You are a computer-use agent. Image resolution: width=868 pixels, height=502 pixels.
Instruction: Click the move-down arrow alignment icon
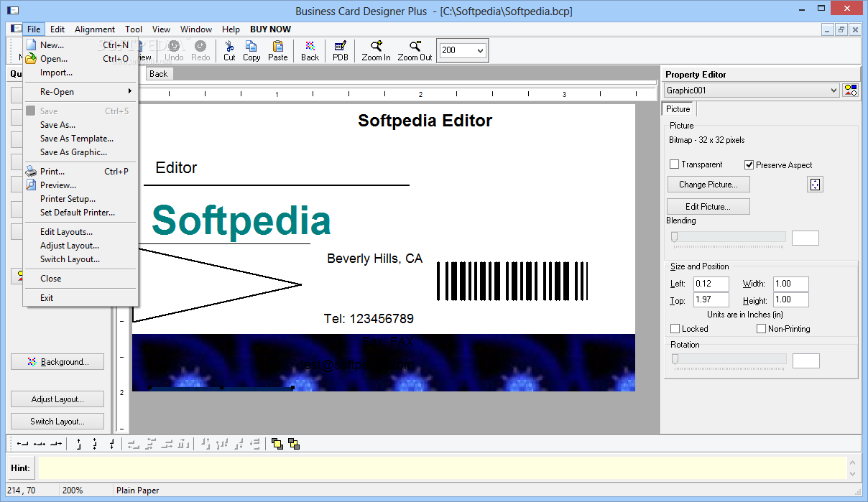pos(111,444)
